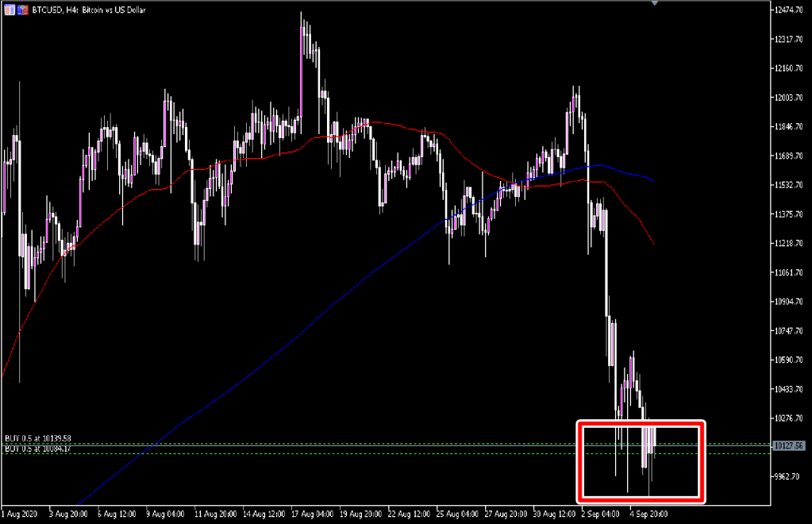
Task: Click the 12474.70 price axis label
Action: (791, 10)
